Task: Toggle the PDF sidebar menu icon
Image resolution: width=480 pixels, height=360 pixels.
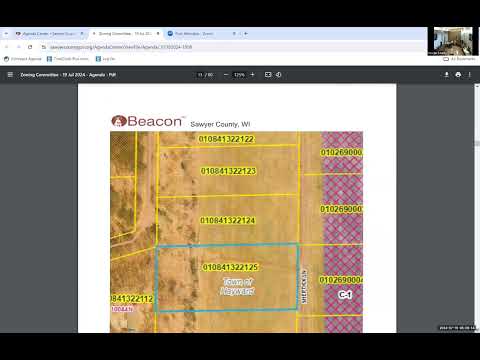Action: pyautogui.click(x=10, y=75)
